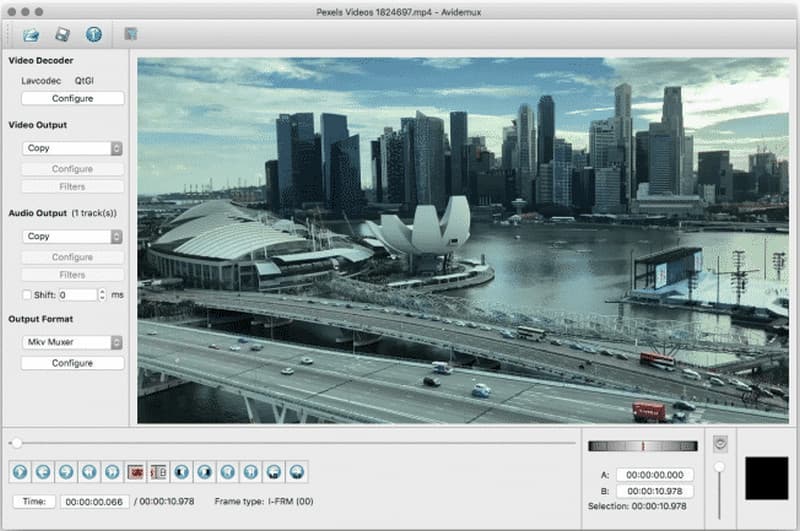Screen dimensions: 800x531
Task: Enable the audio Shift checkbox
Action: pyautogui.click(x=27, y=295)
